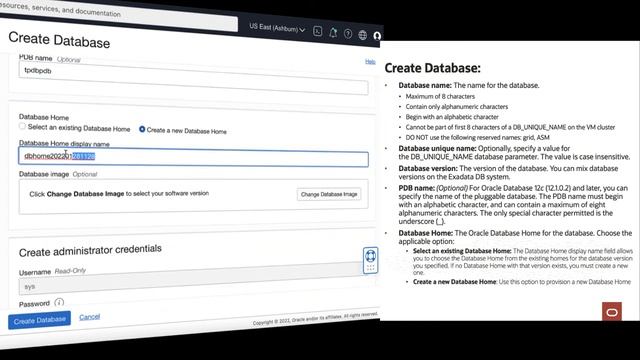Screen dimensions: 640x360
Task: Open the Help link in the form
Action: click(x=370, y=62)
